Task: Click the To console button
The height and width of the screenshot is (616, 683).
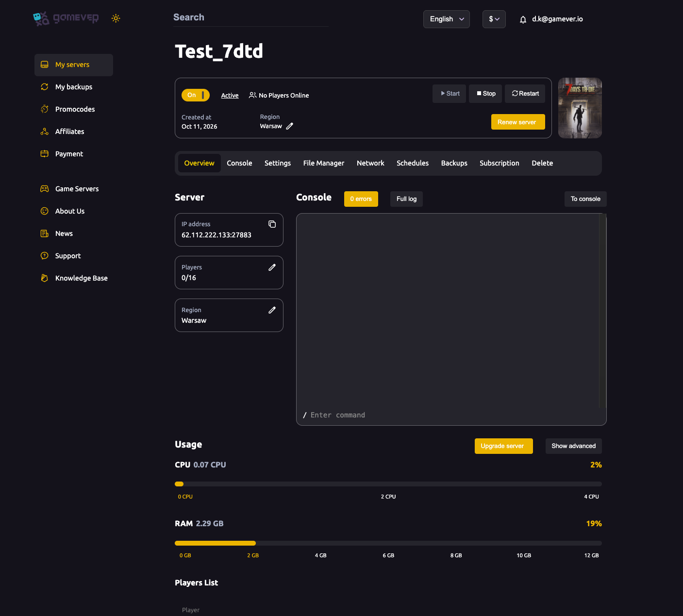Action: [x=585, y=199]
